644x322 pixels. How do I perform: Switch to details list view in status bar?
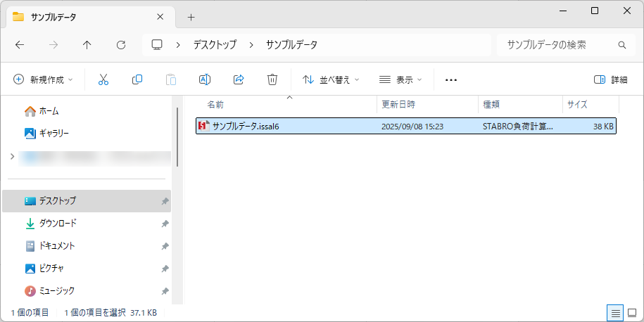[x=615, y=312]
